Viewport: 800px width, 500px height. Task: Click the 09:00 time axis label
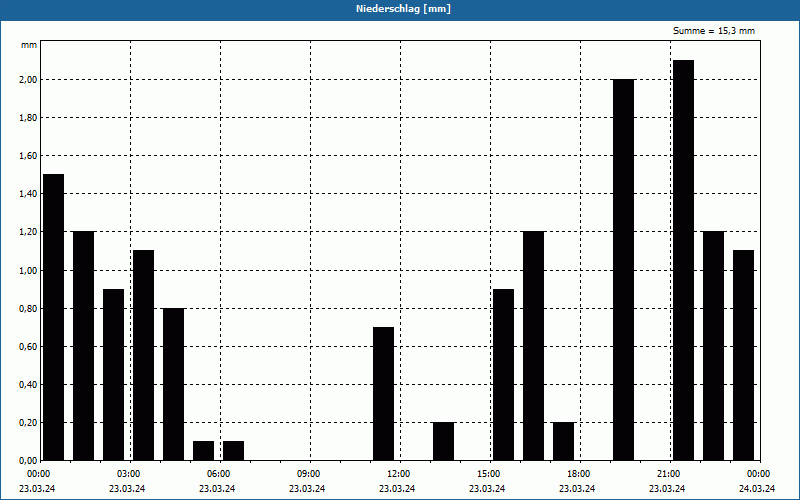point(308,474)
